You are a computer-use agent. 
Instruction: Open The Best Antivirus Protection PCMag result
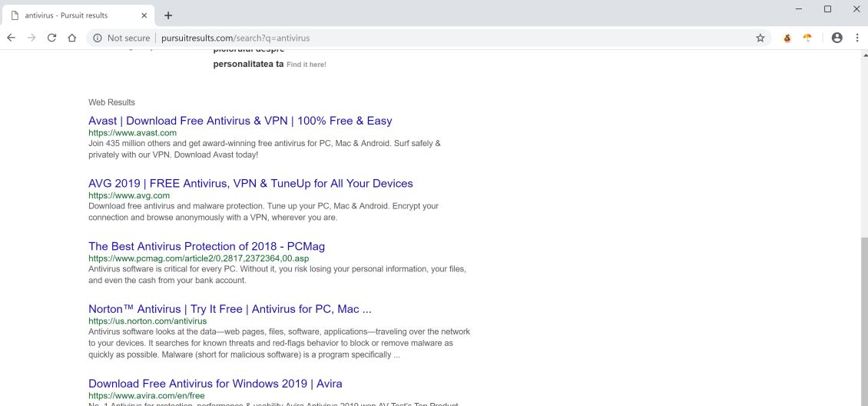[x=207, y=246]
